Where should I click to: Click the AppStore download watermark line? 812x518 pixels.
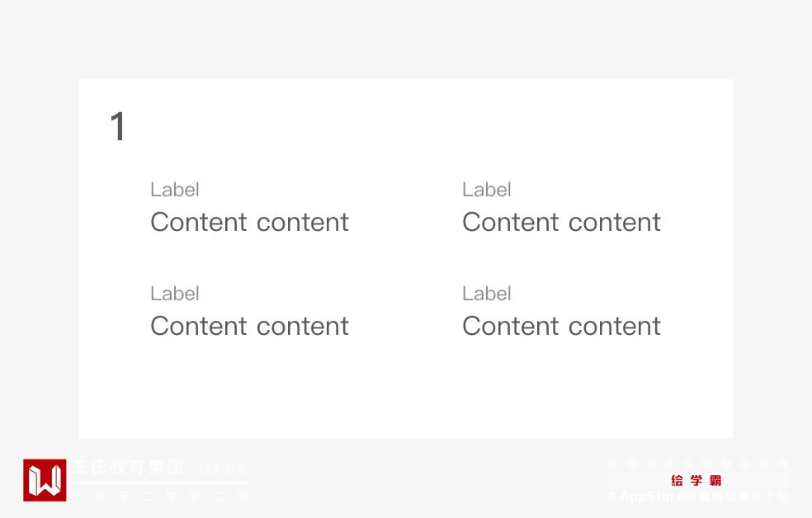(698, 497)
